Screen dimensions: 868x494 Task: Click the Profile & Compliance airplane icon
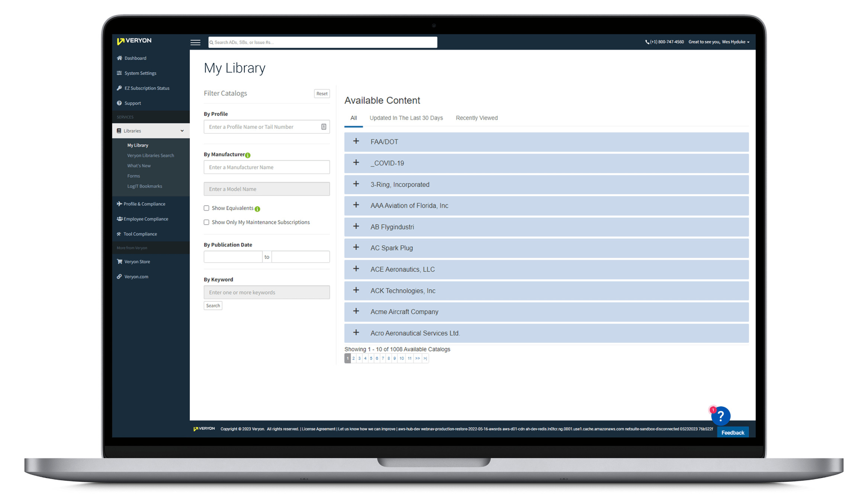click(119, 204)
